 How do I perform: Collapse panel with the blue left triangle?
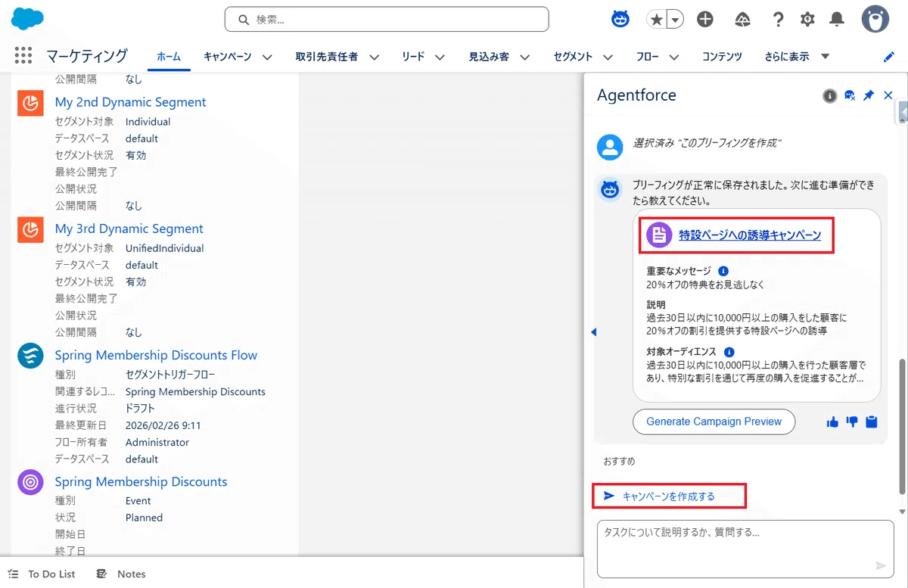[x=593, y=332]
